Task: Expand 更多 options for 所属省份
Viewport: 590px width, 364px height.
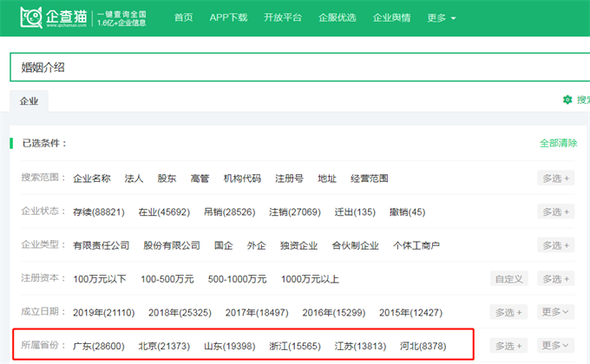Action: (555, 346)
